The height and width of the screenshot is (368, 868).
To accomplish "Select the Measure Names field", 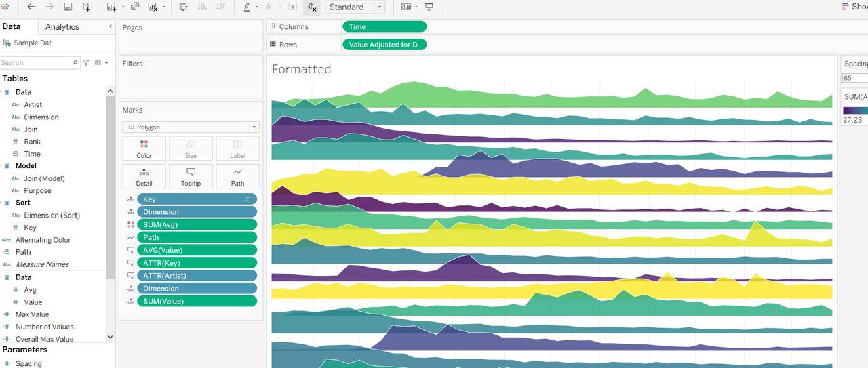I will (42, 264).
